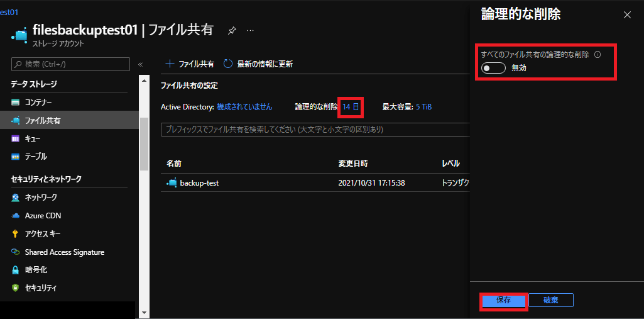Open the Shared Access Signature menu item
Image resolution: width=644 pixels, height=319 pixels.
point(65,252)
